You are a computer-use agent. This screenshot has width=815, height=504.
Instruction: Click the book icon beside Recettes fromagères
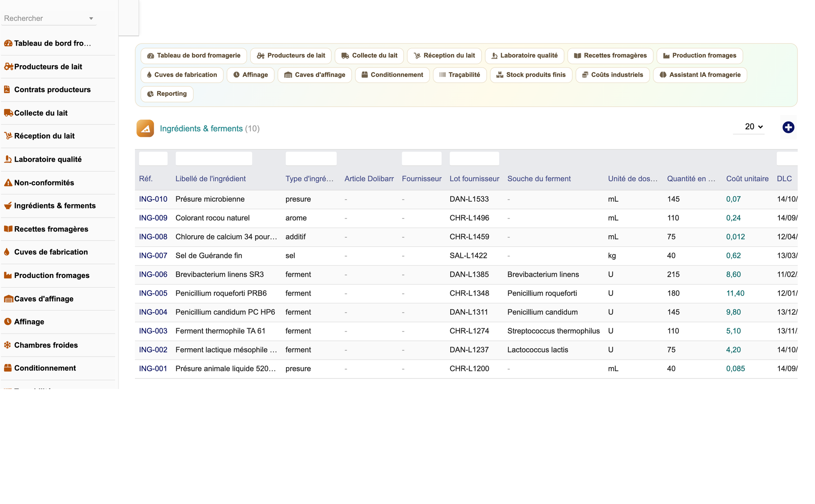(8, 229)
